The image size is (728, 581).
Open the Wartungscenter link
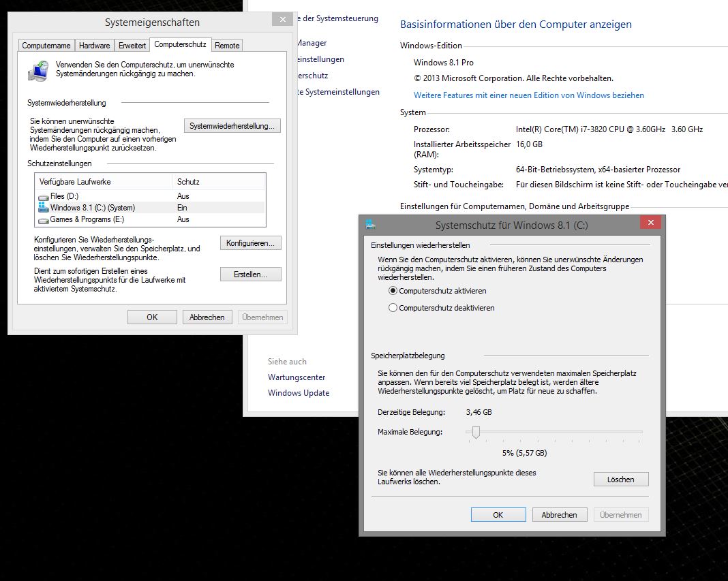(x=297, y=377)
